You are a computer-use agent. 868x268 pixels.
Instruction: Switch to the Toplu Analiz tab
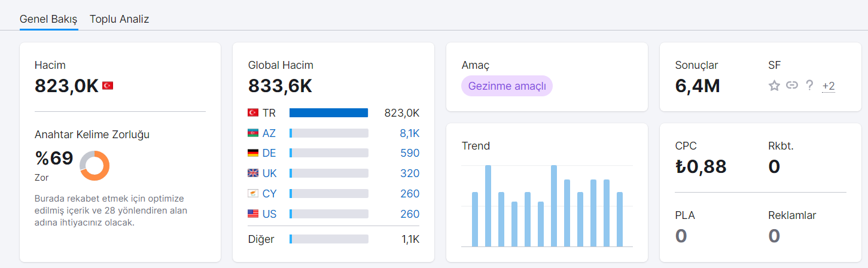pos(119,19)
